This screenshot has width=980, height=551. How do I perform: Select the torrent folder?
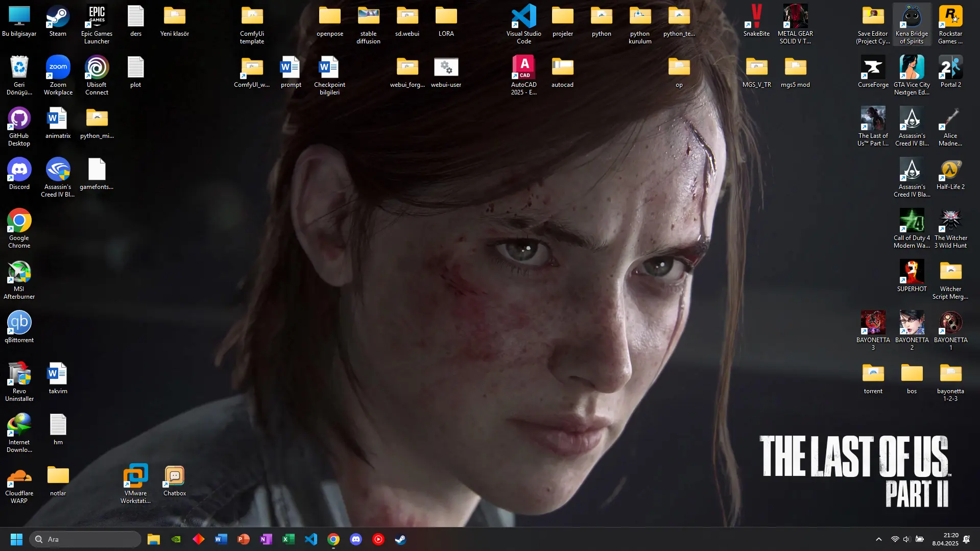tap(873, 379)
